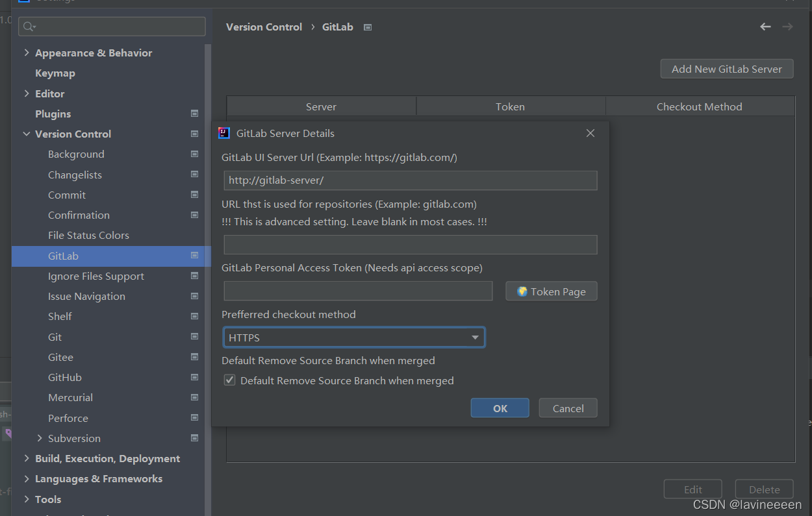Go forward with the right arrow
Screen dimensions: 812x516
[787, 27]
